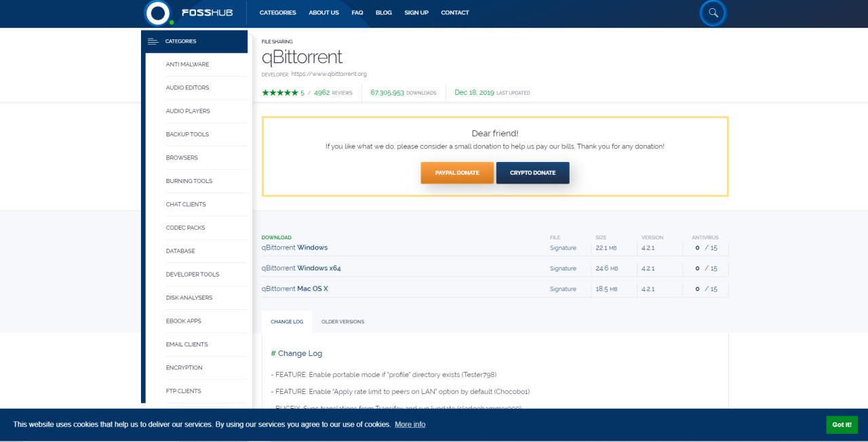Click the rate limit LAN FEATURE line
Screen dimensions: 868x442
pos(400,392)
